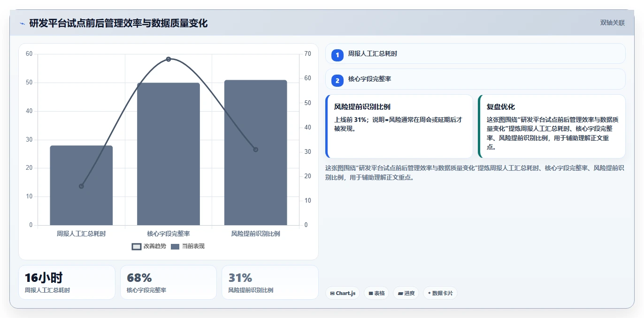
Task: Select the 风险提前识别比例 bar in chart
Action: click(x=255, y=152)
